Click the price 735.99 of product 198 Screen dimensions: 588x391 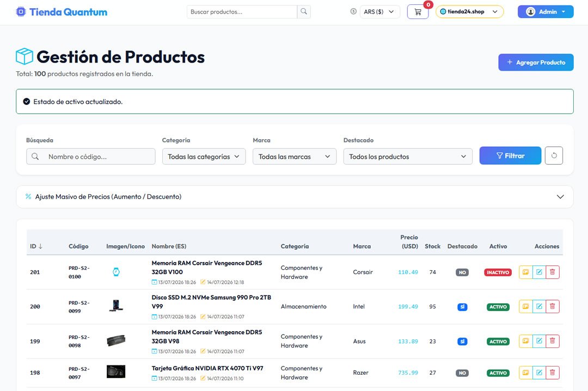(408, 373)
